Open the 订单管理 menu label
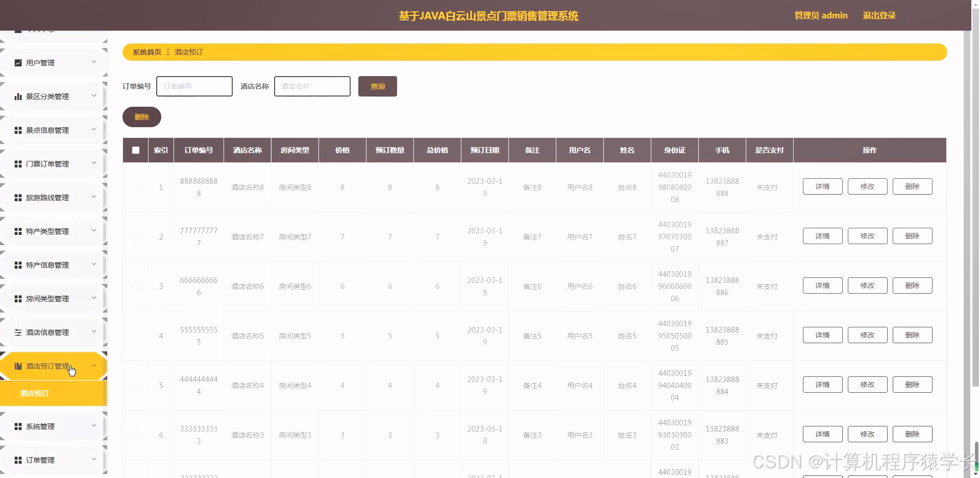The image size is (980, 478). pyautogui.click(x=40, y=460)
